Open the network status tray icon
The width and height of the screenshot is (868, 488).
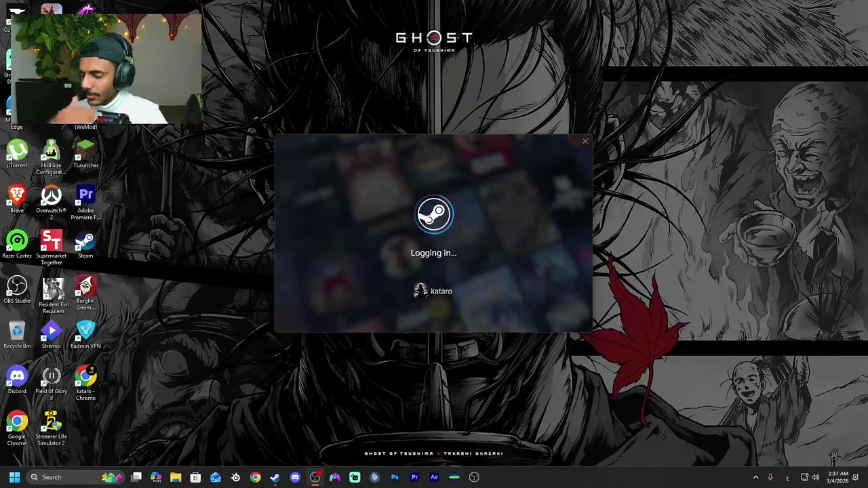[x=804, y=477]
